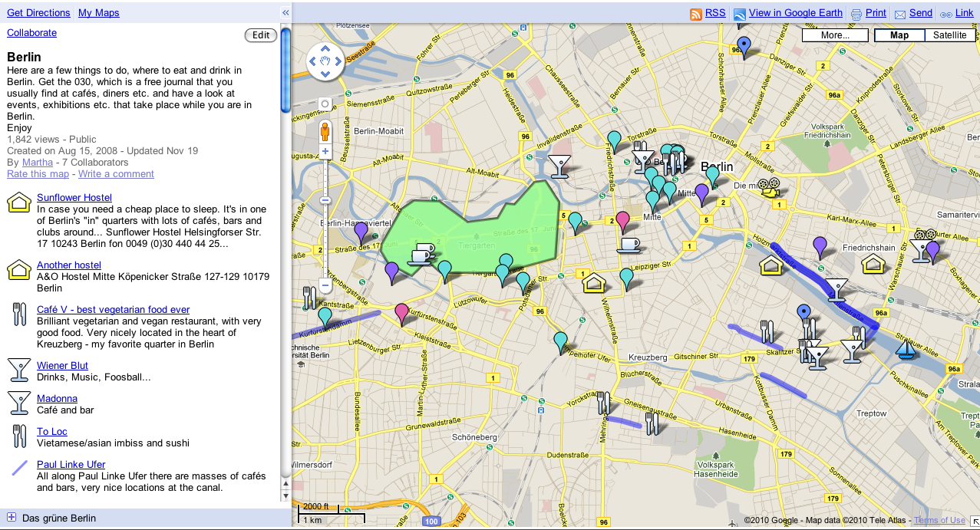Screen dimensions: 980x530
Task: Click View in Google Earth link
Action: pos(796,13)
